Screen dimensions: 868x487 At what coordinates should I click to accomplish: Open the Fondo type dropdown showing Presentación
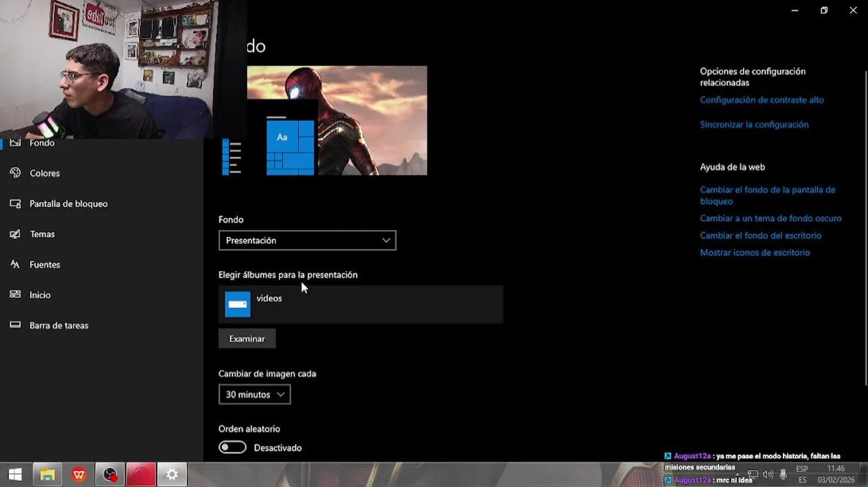[307, 240]
